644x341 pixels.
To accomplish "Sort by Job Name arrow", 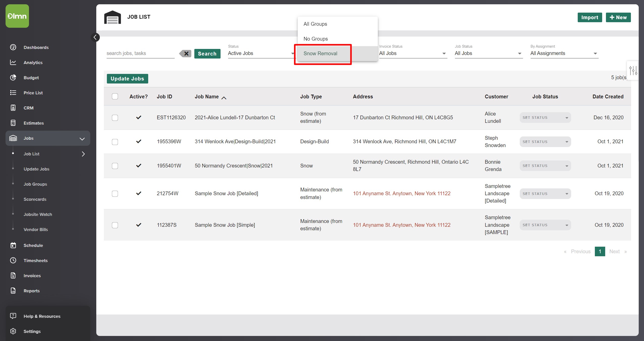I will [x=224, y=98].
